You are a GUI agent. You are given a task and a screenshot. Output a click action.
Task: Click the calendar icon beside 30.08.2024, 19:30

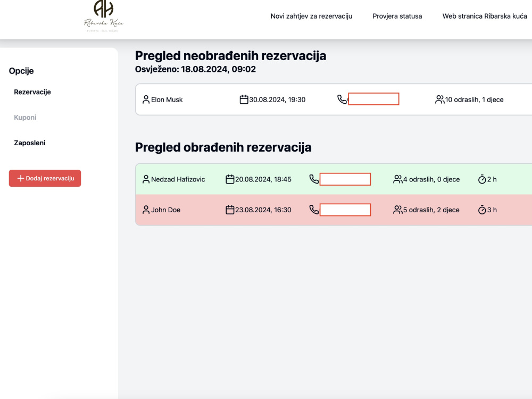tap(244, 99)
